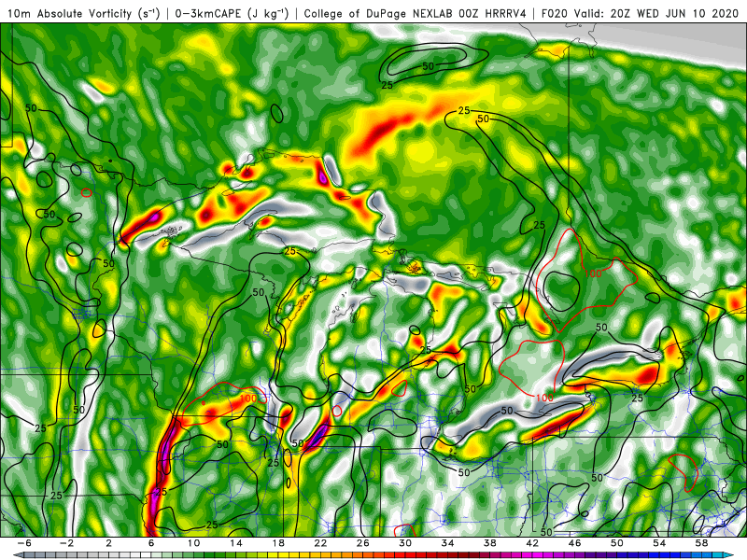Click the '38' color scale tick label
Image resolution: width=747 pixels, height=560 pixels.
tap(489, 543)
